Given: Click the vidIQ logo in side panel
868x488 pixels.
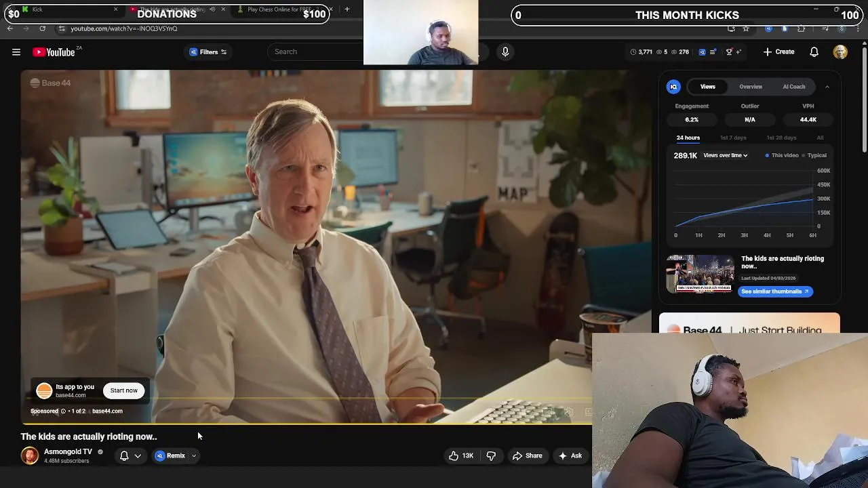Looking at the screenshot, I should pyautogui.click(x=673, y=87).
